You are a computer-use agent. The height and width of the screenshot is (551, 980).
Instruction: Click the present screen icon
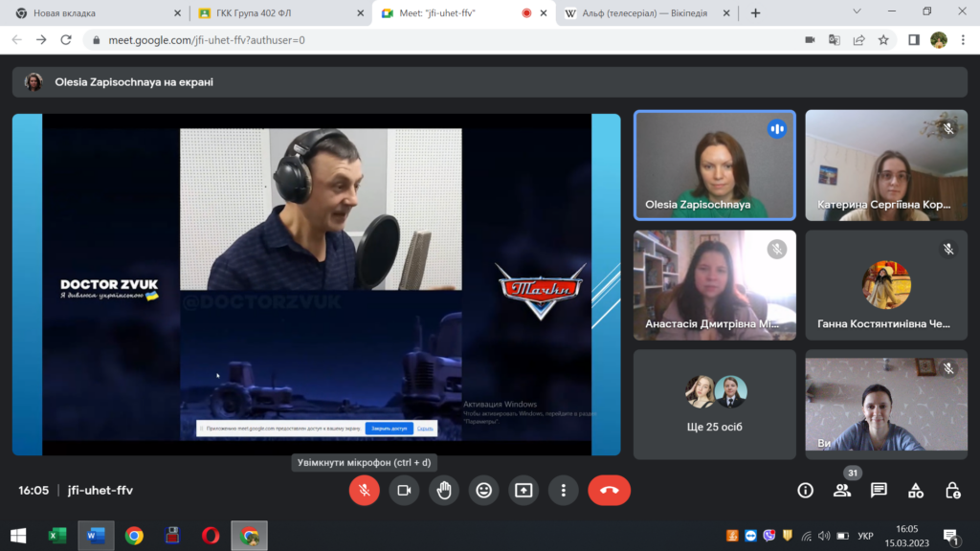click(x=523, y=490)
